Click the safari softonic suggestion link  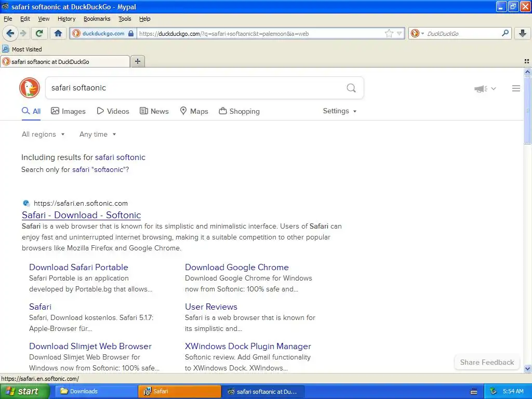[120, 157]
